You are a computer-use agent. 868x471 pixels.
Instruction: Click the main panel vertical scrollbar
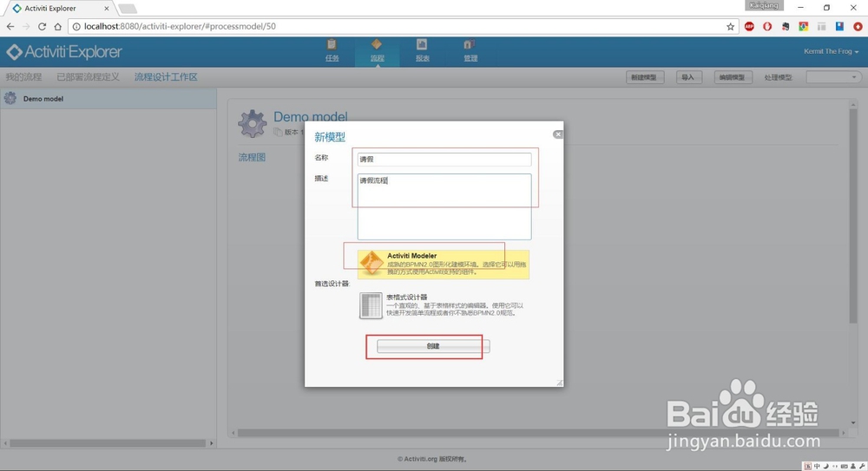(853, 216)
